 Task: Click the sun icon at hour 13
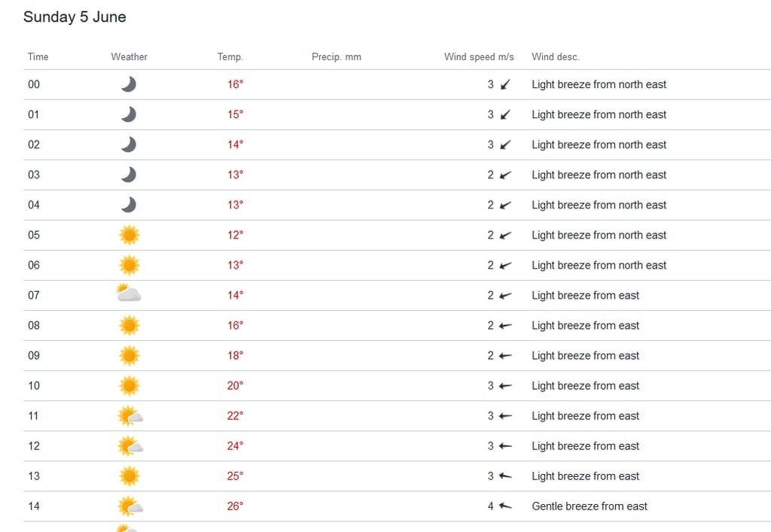click(129, 476)
